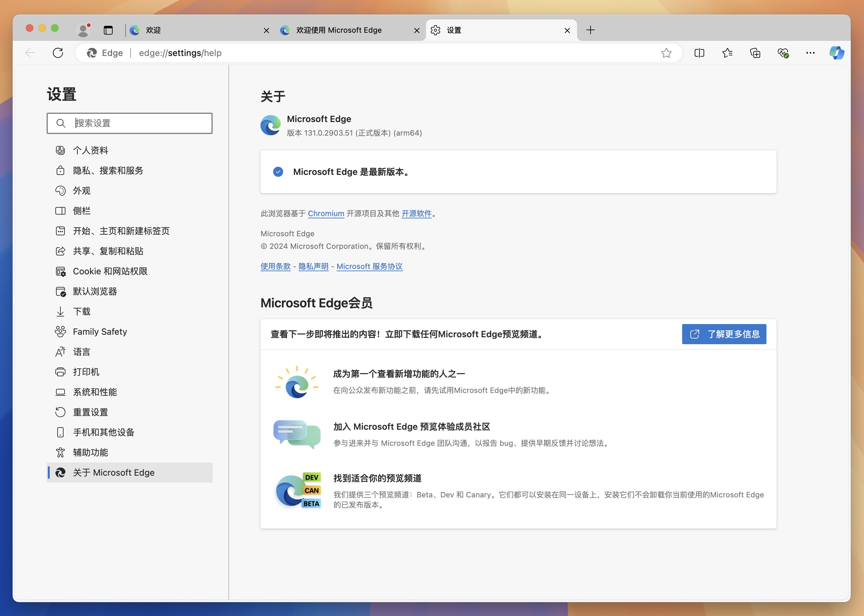
Task: Open 手机和其他设备 settings
Action: (129, 432)
